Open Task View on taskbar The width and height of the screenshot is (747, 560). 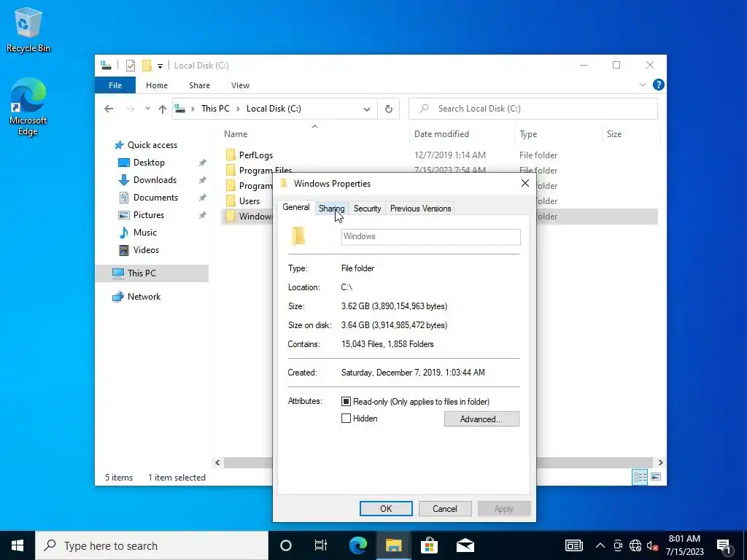(x=321, y=545)
